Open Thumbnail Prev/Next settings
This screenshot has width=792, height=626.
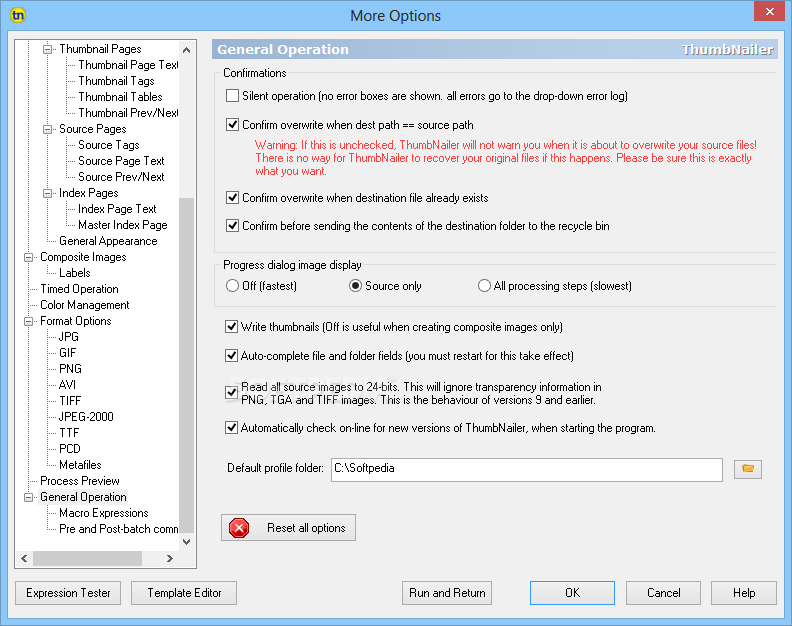click(128, 113)
